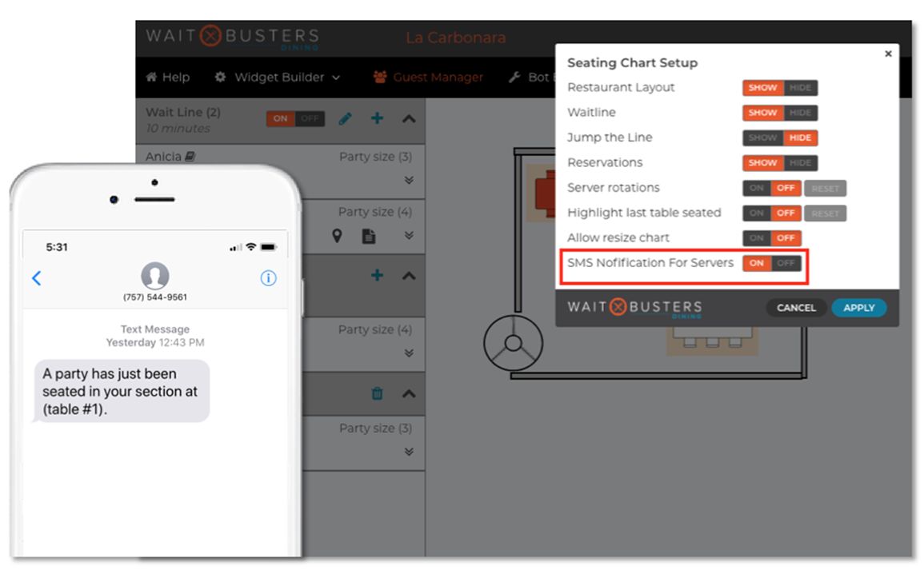Click the APPLY button in the dialog
This screenshot has height=570, width=924.
click(858, 307)
